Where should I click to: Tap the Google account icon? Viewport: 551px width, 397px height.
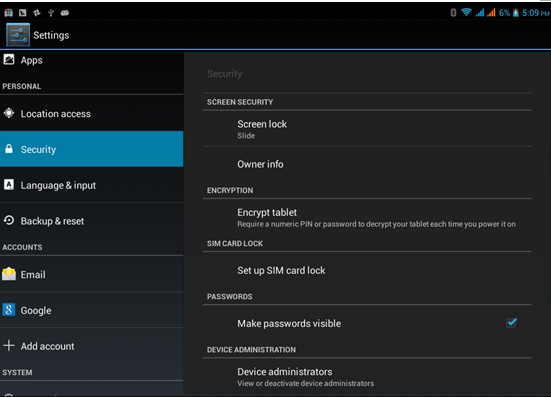(x=9, y=310)
